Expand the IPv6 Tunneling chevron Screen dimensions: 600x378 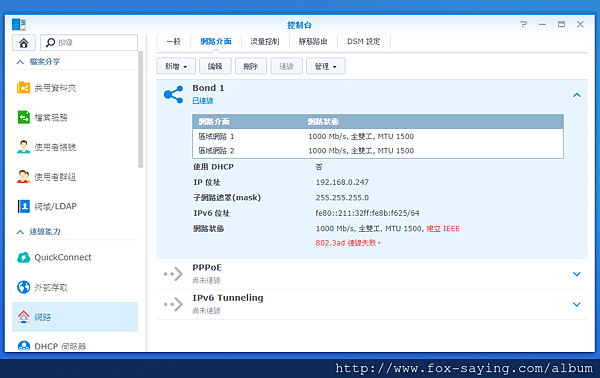pos(577,304)
